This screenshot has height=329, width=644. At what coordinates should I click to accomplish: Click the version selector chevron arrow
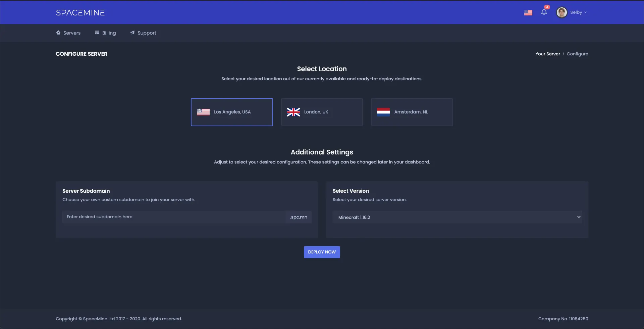click(x=579, y=217)
